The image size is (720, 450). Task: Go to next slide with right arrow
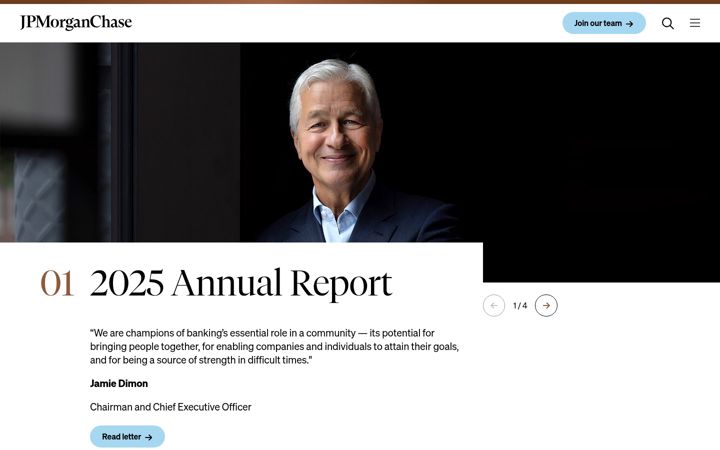pyautogui.click(x=546, y=305)
